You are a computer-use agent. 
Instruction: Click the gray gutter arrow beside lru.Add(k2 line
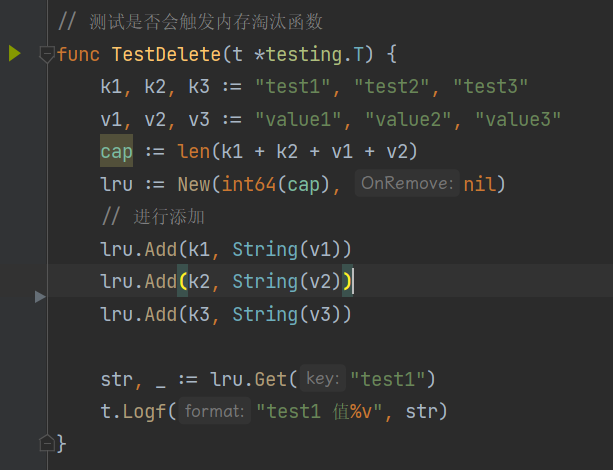(40, 296)
